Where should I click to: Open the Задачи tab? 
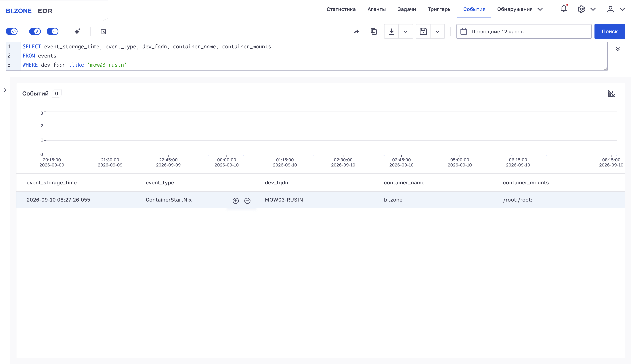pyautogui.click(x=407, y=9)
